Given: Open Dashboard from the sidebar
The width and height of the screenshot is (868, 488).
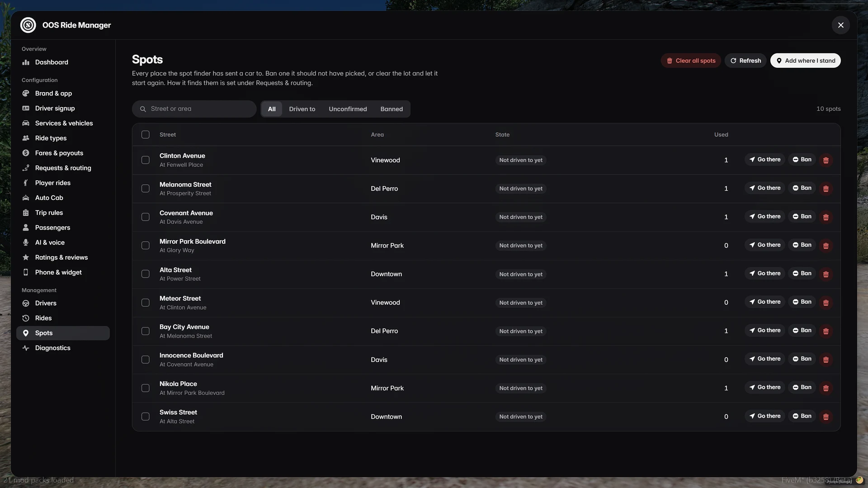Looking at the screenshot, I should click(63, 62).
